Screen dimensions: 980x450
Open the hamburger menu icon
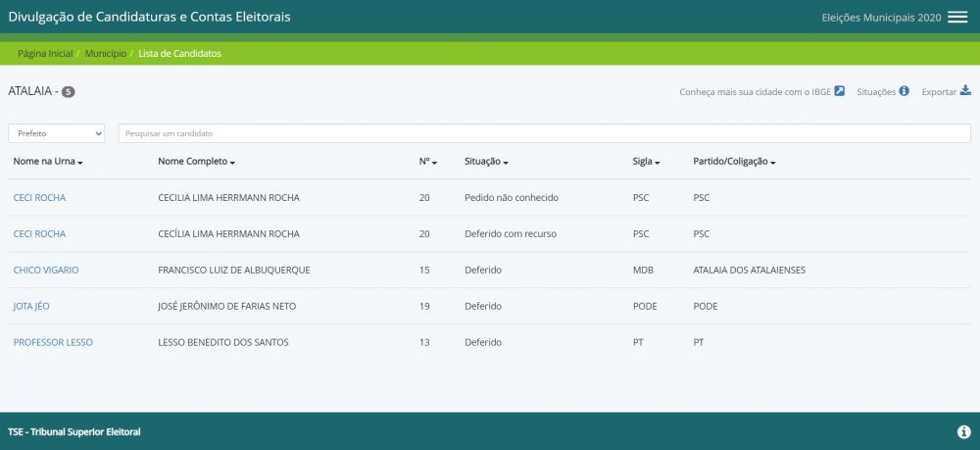[957, 18]
